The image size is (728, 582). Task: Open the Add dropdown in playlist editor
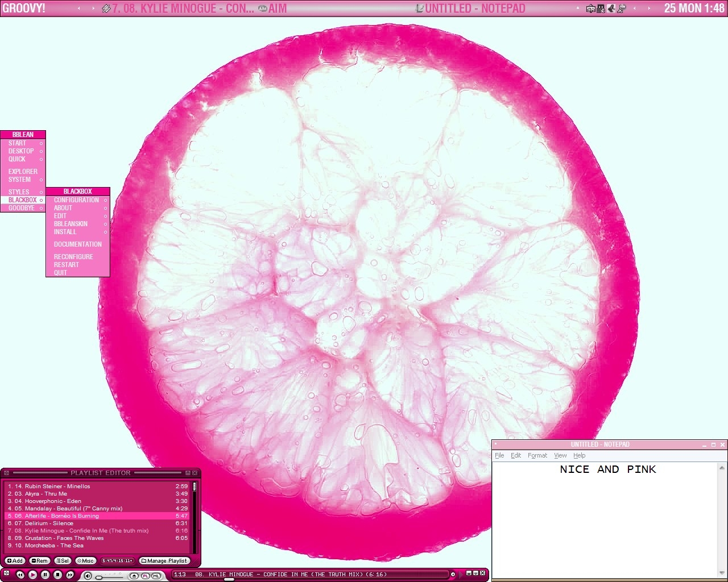click(15, 561)
